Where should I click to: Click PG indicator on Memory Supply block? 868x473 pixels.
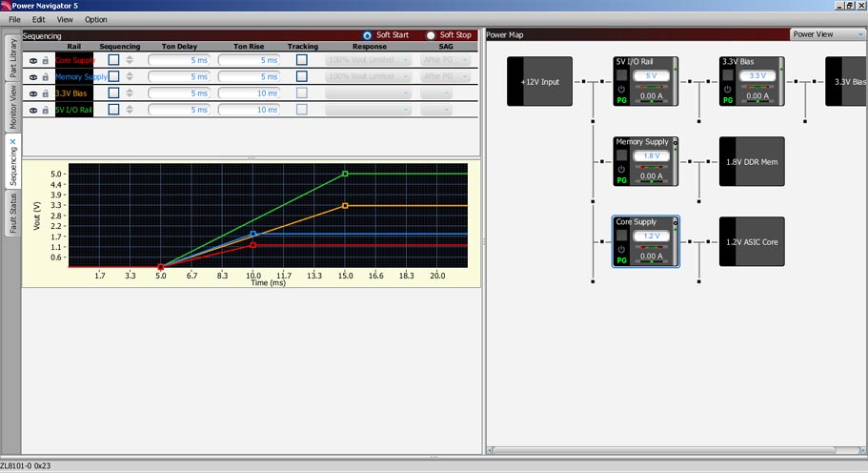[621, 180]
